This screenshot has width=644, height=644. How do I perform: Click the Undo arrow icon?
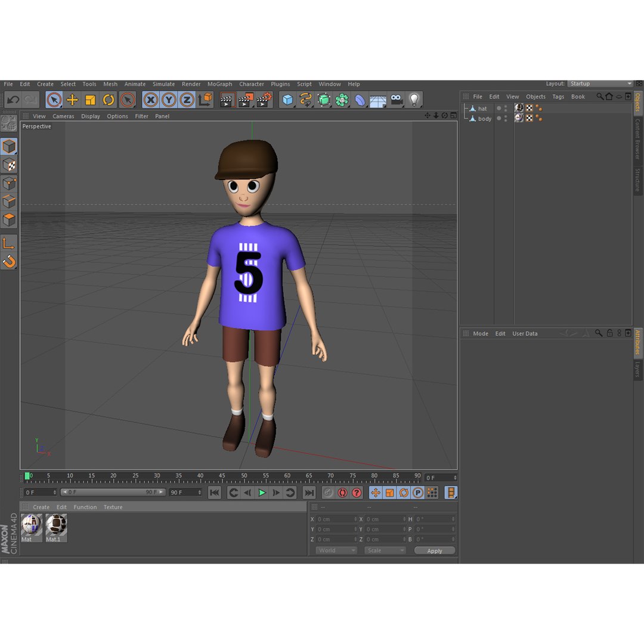tap(13, 100)
